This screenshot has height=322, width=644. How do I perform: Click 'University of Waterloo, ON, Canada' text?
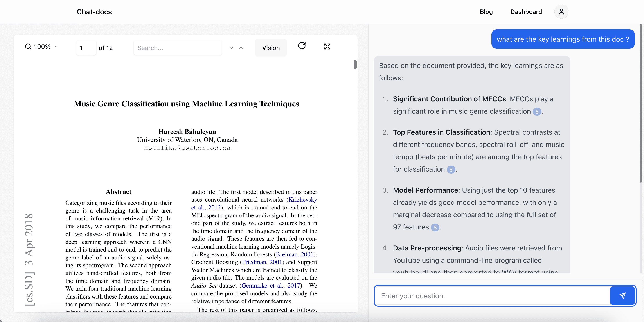(187, 140)
